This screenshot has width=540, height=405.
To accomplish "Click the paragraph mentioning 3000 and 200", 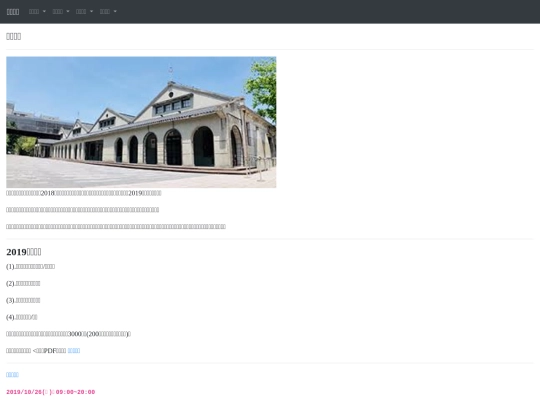I will 69,334.
